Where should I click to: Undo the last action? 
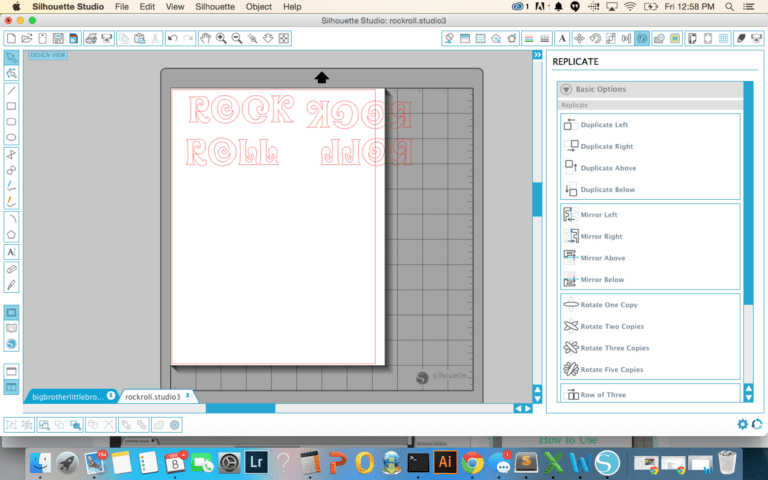tap(172, 39)
